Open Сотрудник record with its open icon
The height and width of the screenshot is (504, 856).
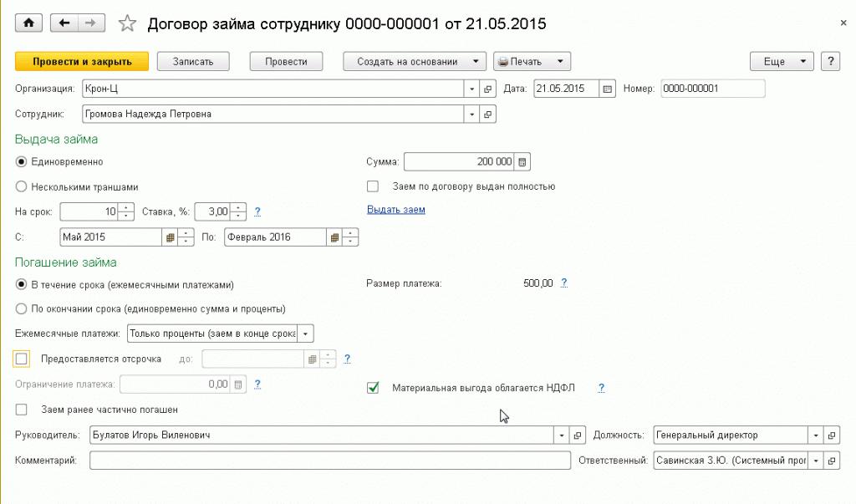[x=487, y=115]
